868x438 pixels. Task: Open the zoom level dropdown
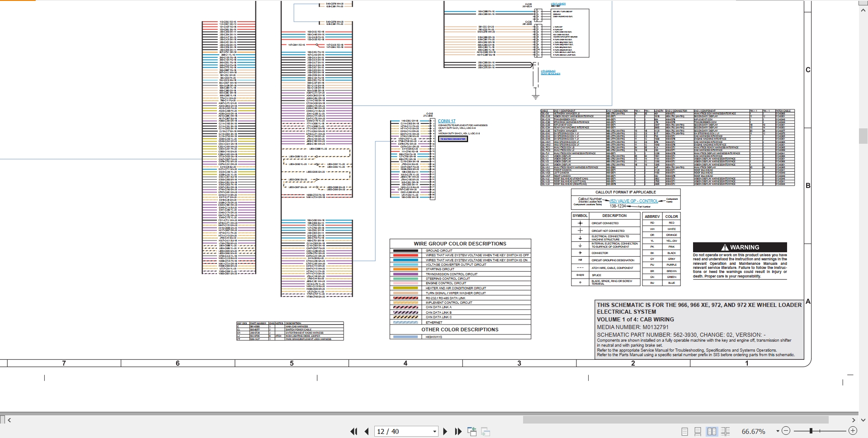[x=778, y=431]
